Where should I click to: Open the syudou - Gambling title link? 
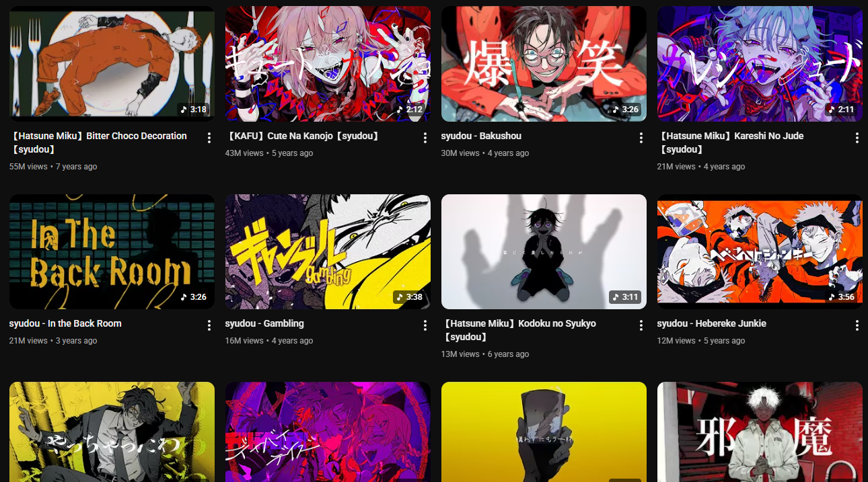coord(264,323)
